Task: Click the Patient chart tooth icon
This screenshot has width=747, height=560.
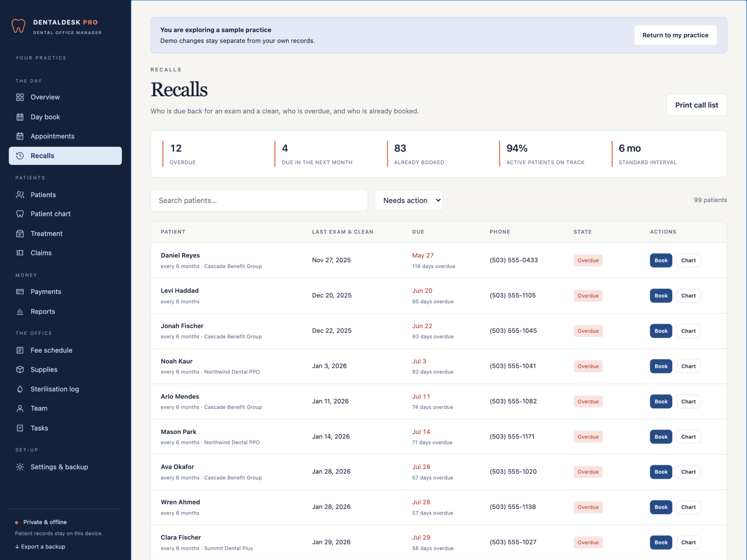Action: (x=20, y=214)
